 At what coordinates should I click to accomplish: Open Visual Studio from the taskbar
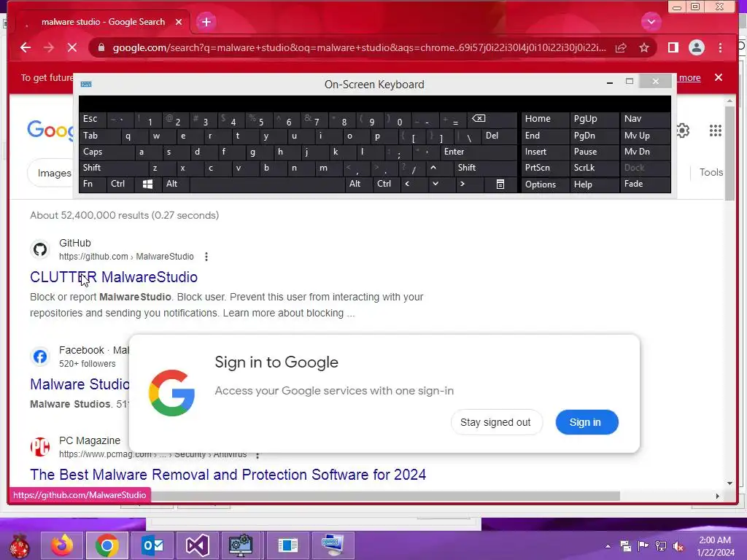click(x=197, y=545)
